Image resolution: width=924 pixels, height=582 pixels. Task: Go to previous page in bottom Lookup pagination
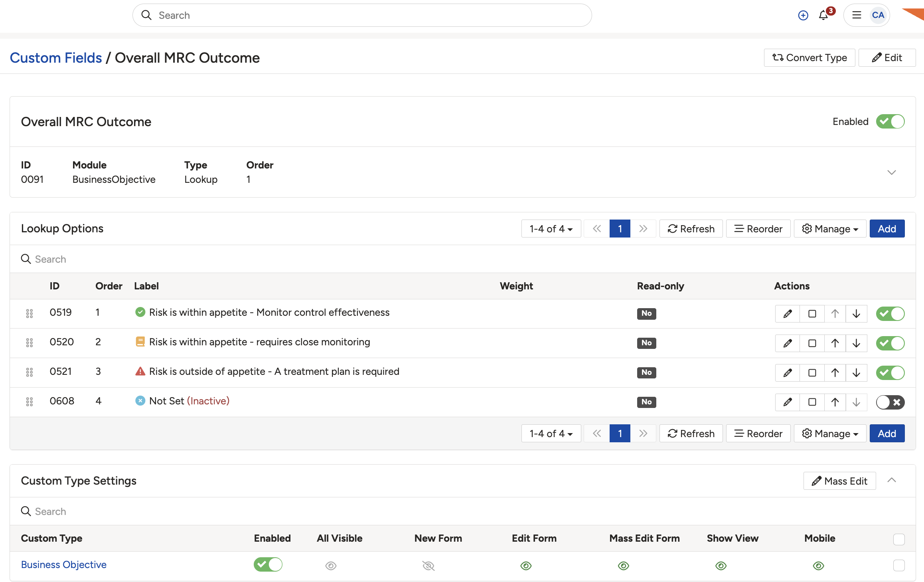click(597, 434)
